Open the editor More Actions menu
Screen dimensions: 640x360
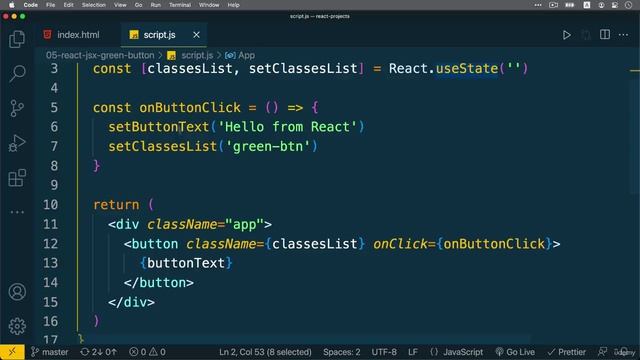(623, 35)
